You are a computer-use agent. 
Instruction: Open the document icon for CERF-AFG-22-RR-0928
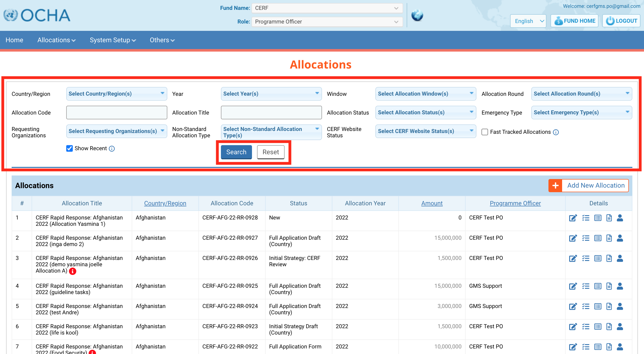click(x=609, y=218)
